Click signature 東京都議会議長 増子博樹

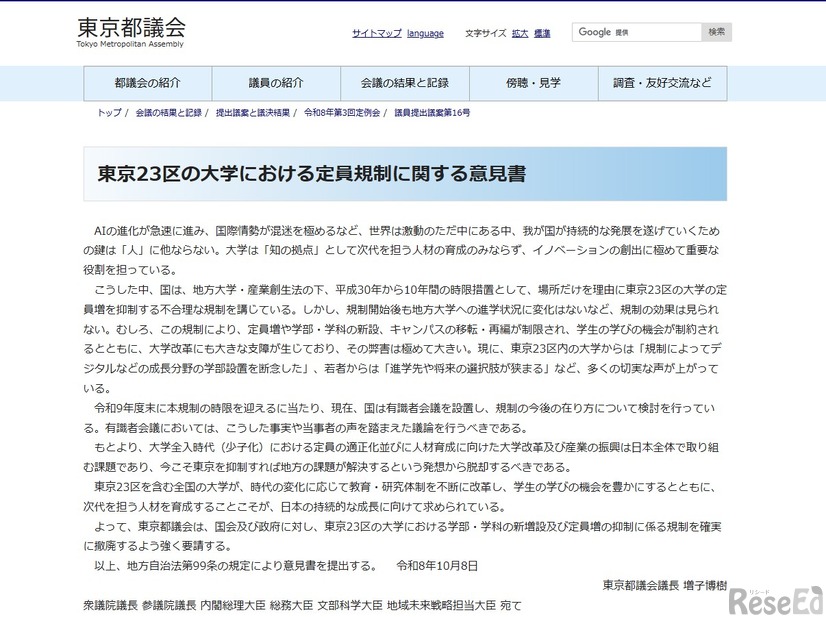point(665,585)
